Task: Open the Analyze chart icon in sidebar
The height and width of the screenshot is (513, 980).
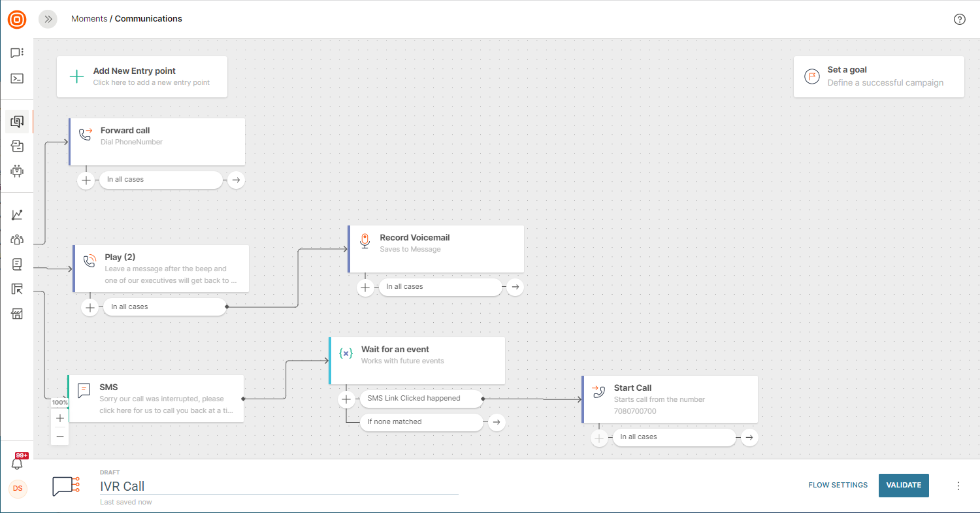Action: pos(17,214)
